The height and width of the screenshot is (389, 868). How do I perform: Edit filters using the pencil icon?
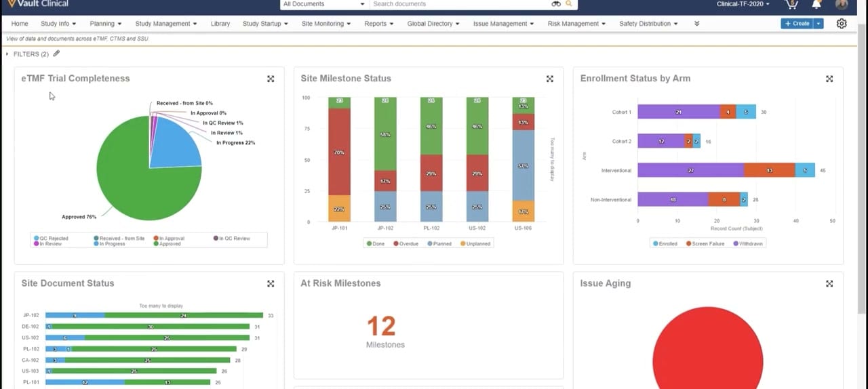click(57, 54)
